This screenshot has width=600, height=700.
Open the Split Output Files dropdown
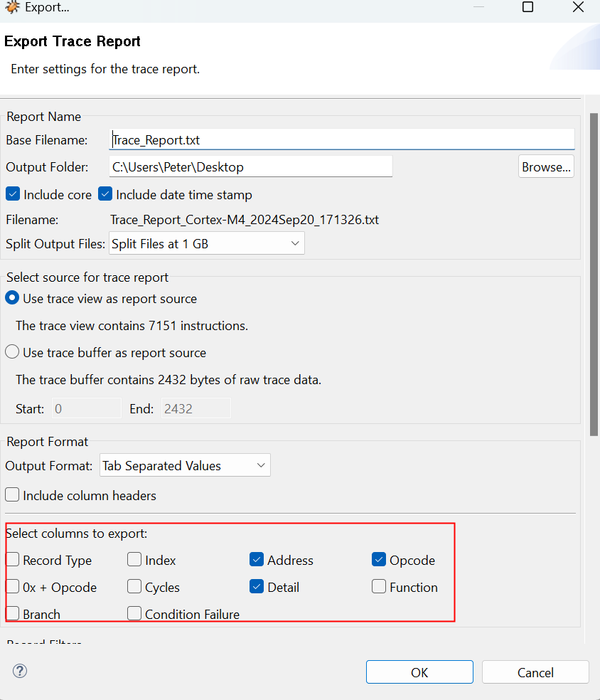point(207,243)
